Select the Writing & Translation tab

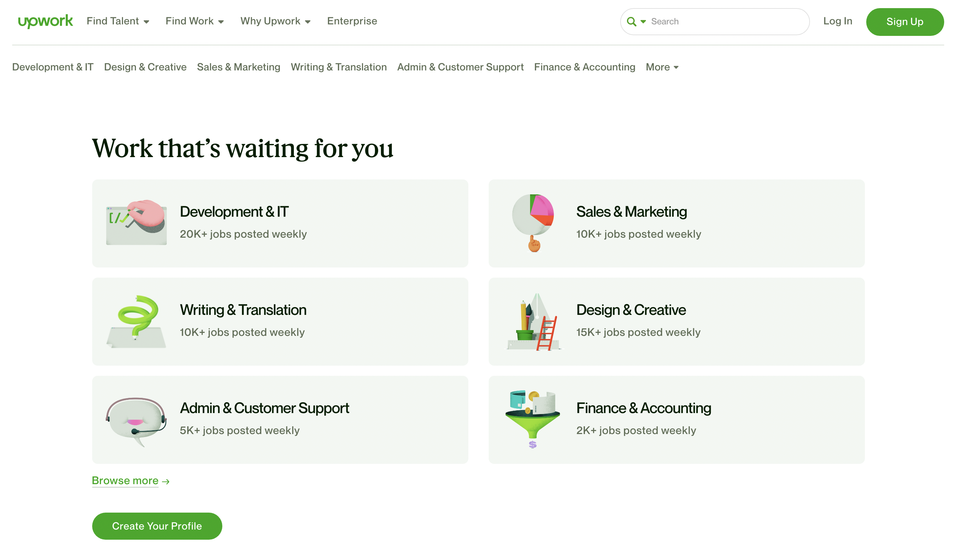(338, 67)
